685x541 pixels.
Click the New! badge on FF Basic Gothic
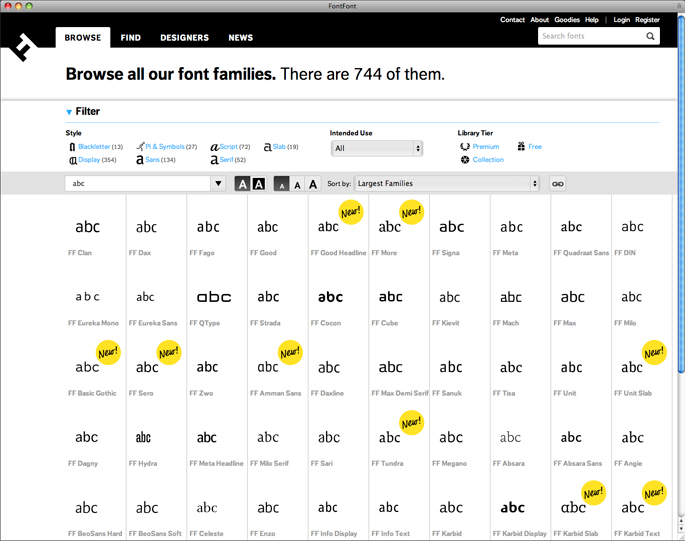pos(108,353)
